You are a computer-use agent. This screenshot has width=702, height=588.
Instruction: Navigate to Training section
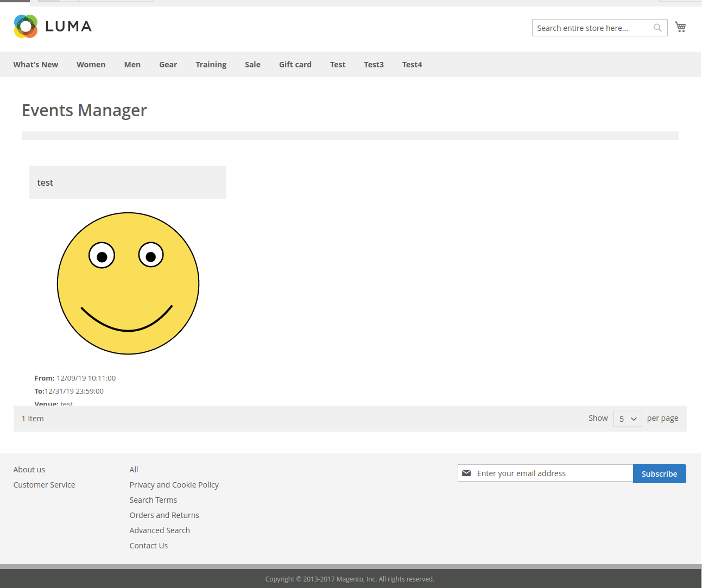point(211,65)
